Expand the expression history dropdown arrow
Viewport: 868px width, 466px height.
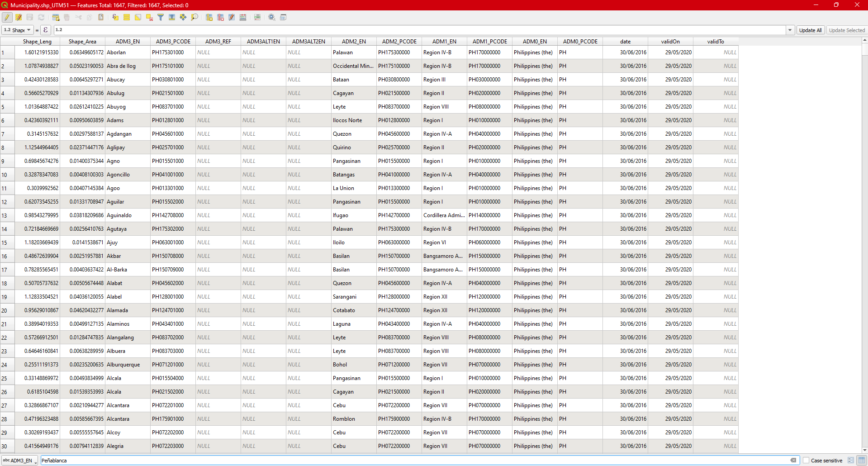click(790, 30)
